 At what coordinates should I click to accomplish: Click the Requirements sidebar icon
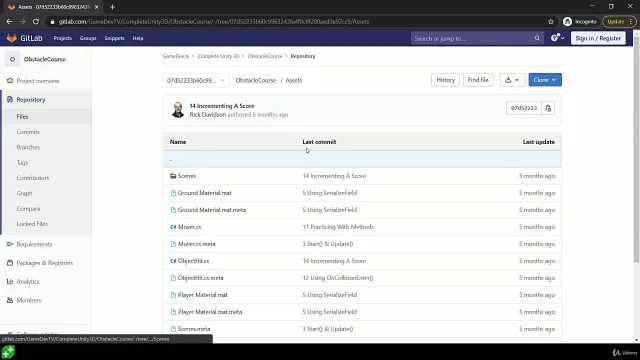coord(10,244)
